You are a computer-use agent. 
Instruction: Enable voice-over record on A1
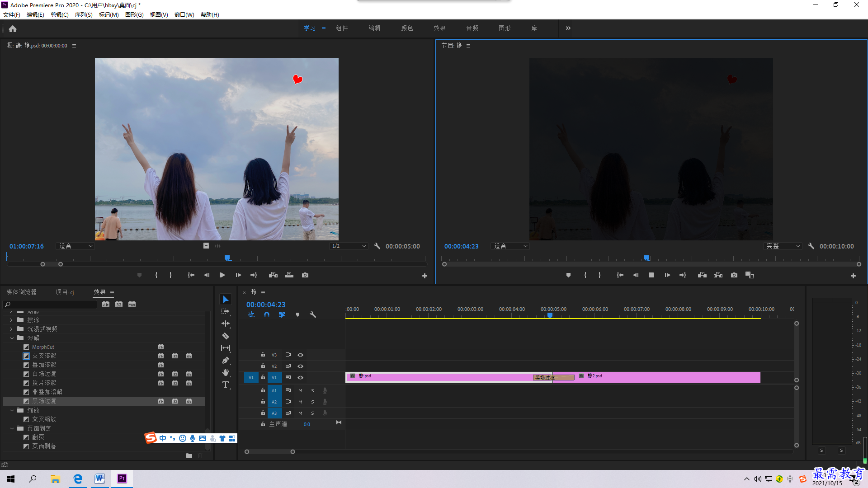(x=325, y=391)
